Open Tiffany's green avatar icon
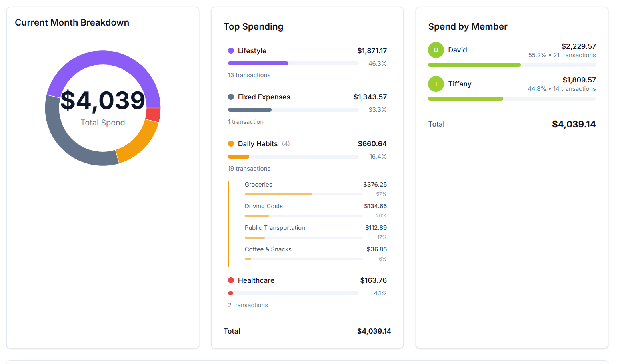618x364 pixels. click(436, 84)
